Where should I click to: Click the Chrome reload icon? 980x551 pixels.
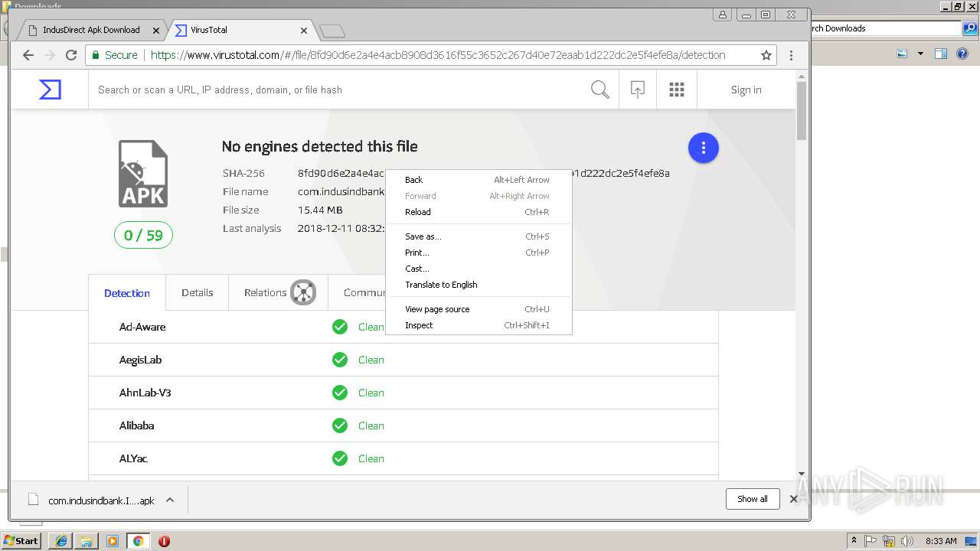(x=71, y=55)
